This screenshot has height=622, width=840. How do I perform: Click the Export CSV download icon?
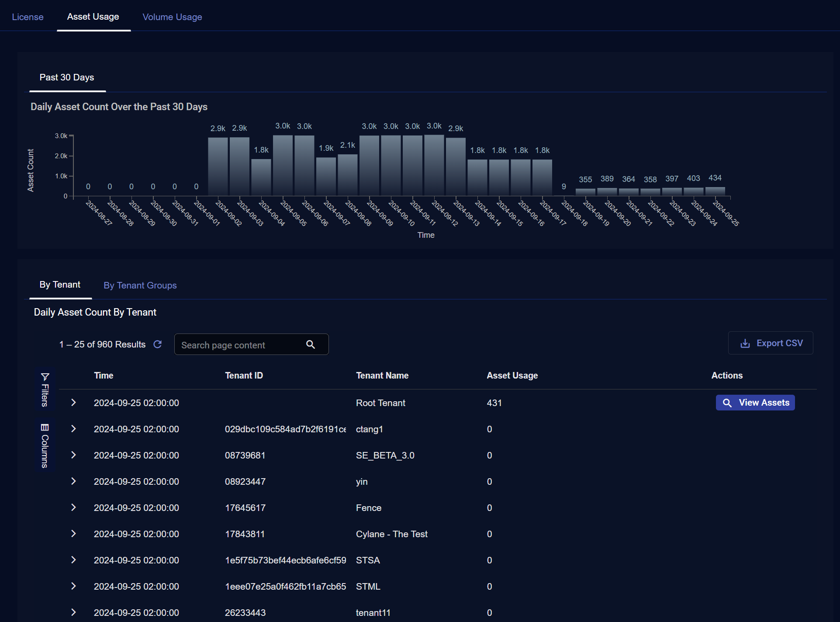point(745,344)
